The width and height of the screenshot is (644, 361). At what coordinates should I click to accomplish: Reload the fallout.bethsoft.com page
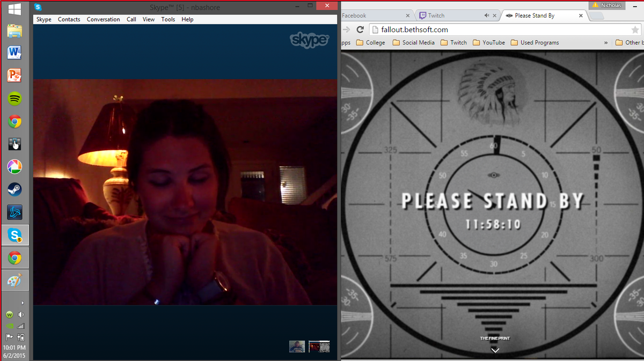click(x=360, y=30)
